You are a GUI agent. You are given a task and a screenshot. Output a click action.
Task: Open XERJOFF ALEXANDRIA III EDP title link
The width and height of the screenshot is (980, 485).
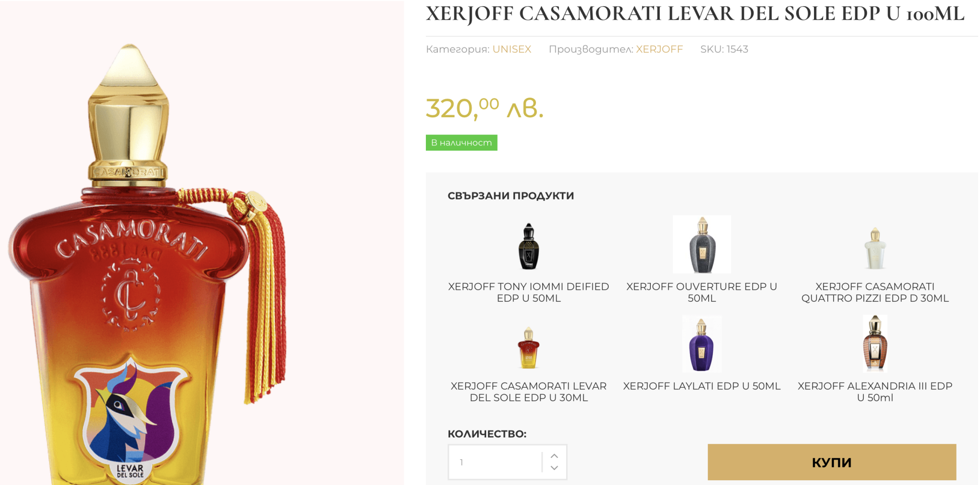pyautogui.click(x=875, y=392)
